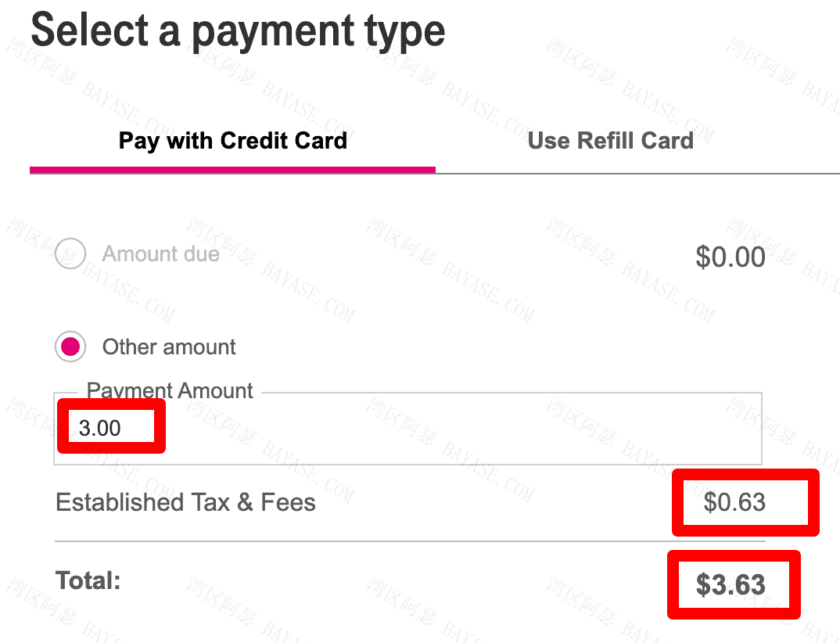Click the pink dot inside Other amount radio
The image size is (840, 643).
[x=70, y=347]
